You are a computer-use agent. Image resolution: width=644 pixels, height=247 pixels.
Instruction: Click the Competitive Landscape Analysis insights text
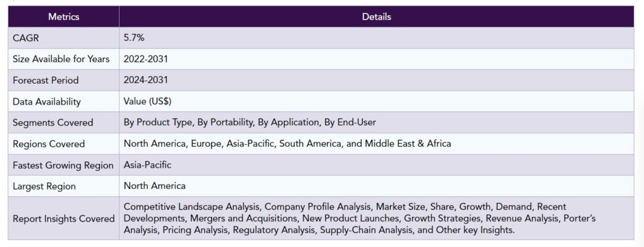[x=360, y=218]
